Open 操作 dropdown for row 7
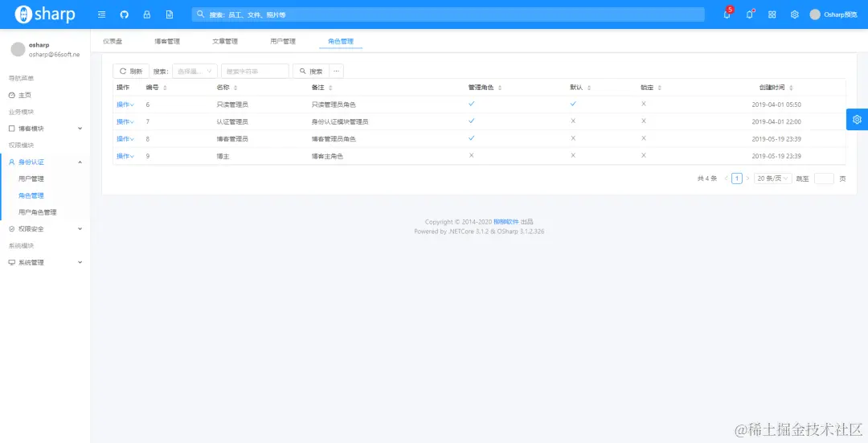This screenshot has height=443, width=868. [125, 121]
